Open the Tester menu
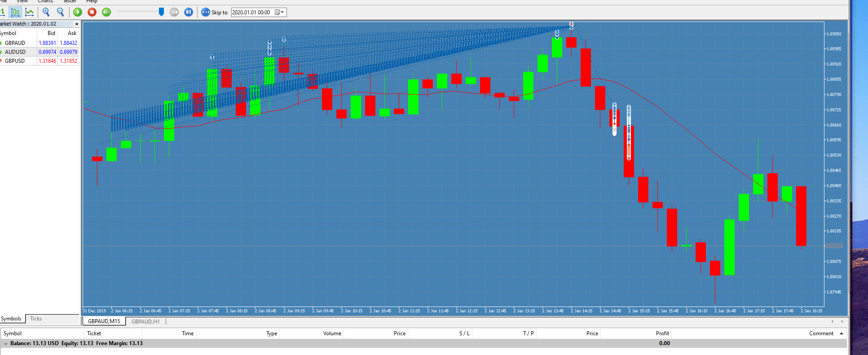The width and height of the screenshot is (868, 355). 70,1
